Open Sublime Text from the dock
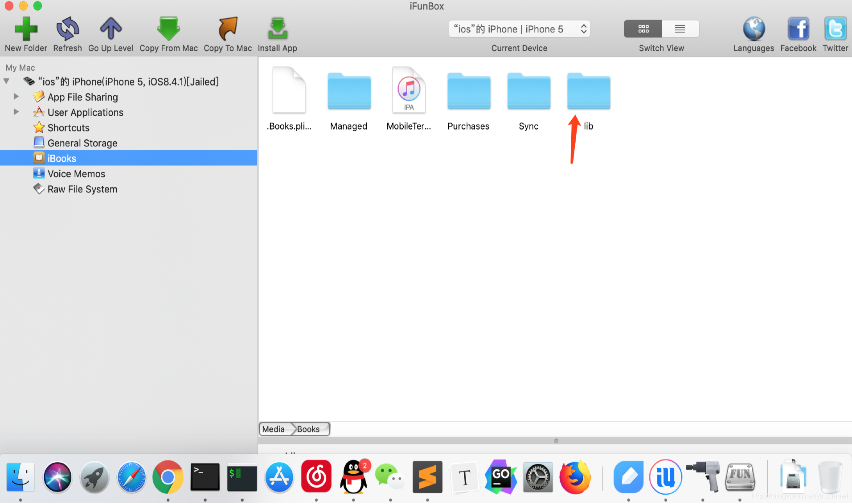852x504 pixels. click(x=427, y=477)
